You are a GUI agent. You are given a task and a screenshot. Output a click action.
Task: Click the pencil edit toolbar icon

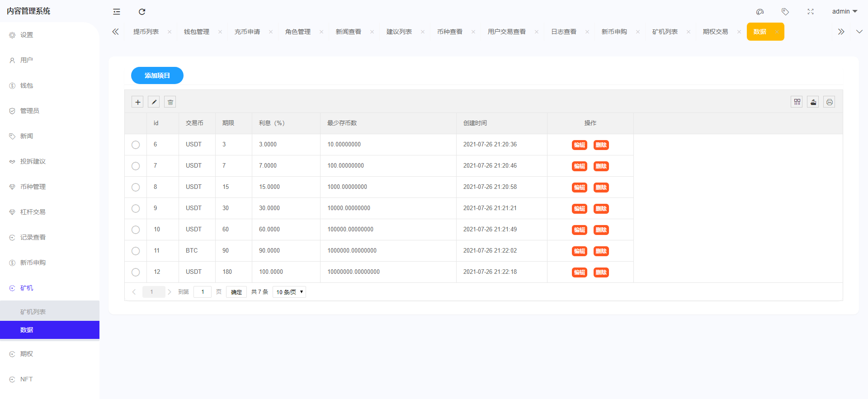pos(154,102)
